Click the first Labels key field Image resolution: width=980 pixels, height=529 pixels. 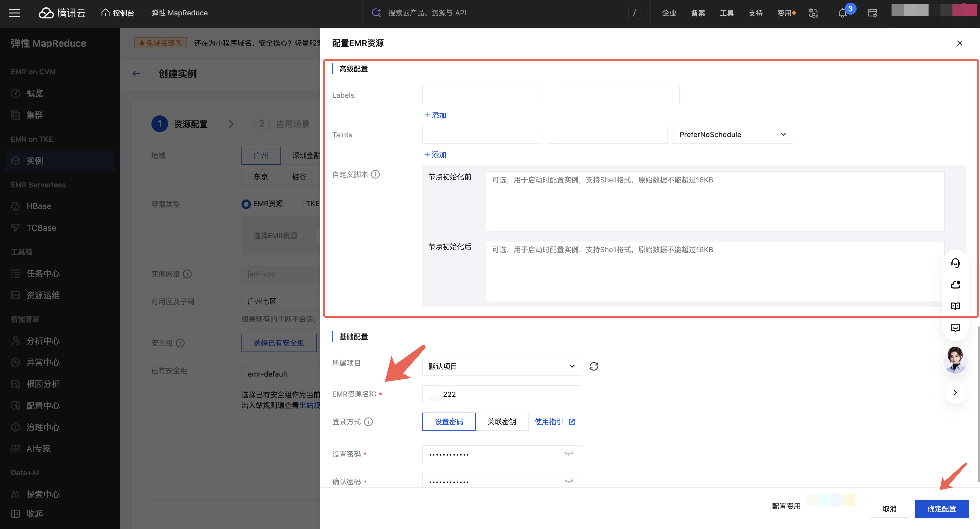pos(482,95)
